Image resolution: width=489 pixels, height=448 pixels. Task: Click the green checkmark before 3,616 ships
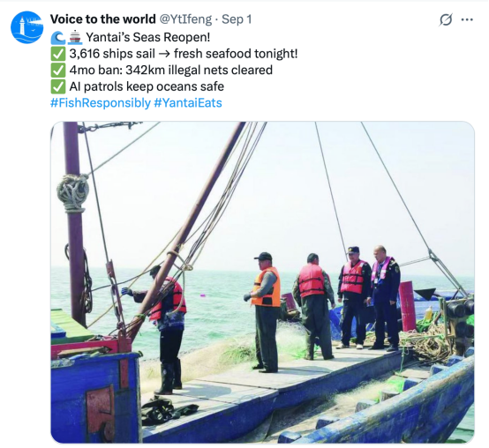(58, 54)
